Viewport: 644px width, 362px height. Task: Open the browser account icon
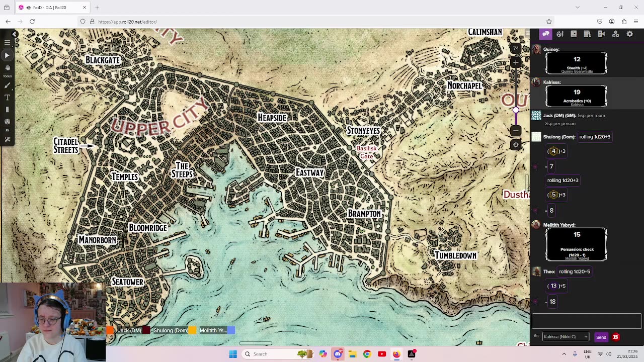pos(612,22)
